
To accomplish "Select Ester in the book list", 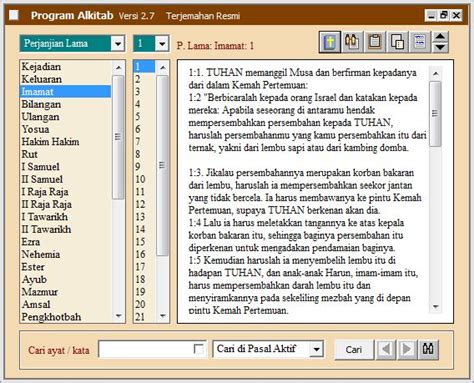I will [x=65, y=267].
